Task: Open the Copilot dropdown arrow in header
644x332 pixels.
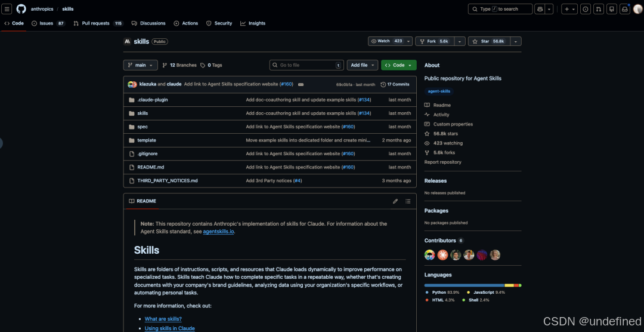Action: pos(549,8)
